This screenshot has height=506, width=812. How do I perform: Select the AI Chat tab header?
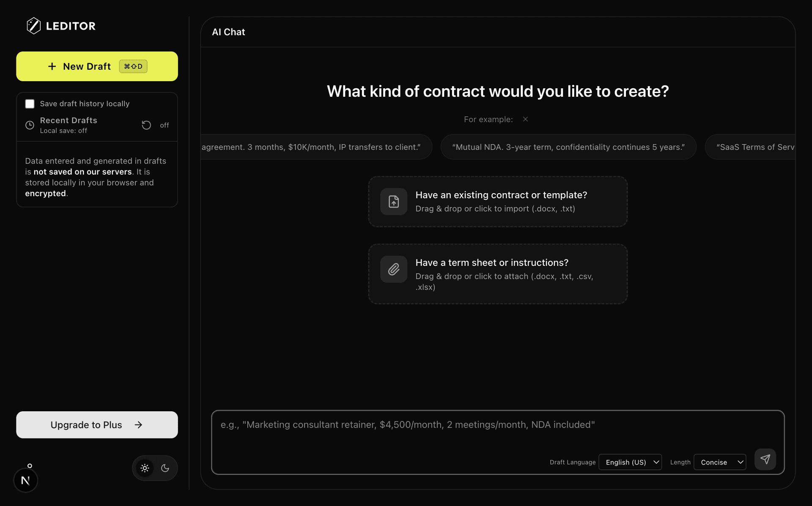coord(228,32)
